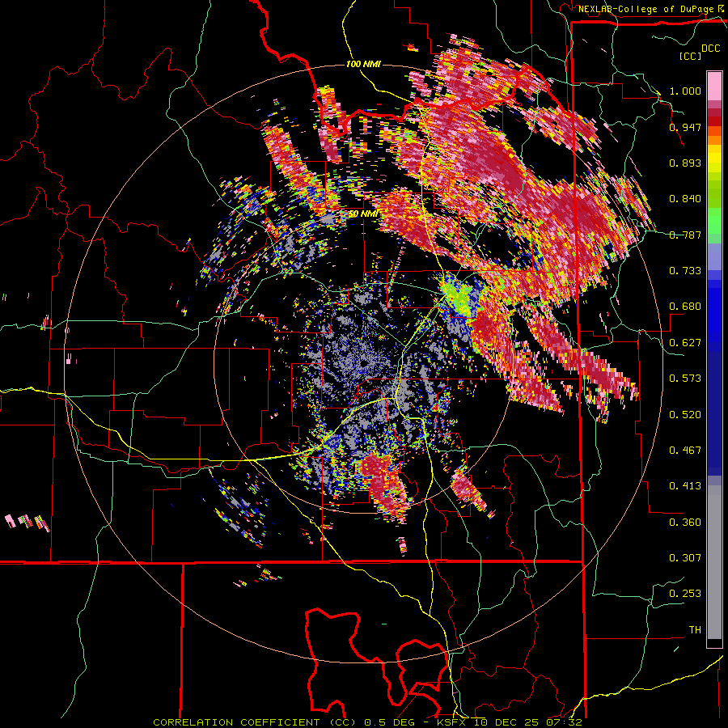Pick the light pink top color bar segment
728x728 pixels.
tap(714, 87)
